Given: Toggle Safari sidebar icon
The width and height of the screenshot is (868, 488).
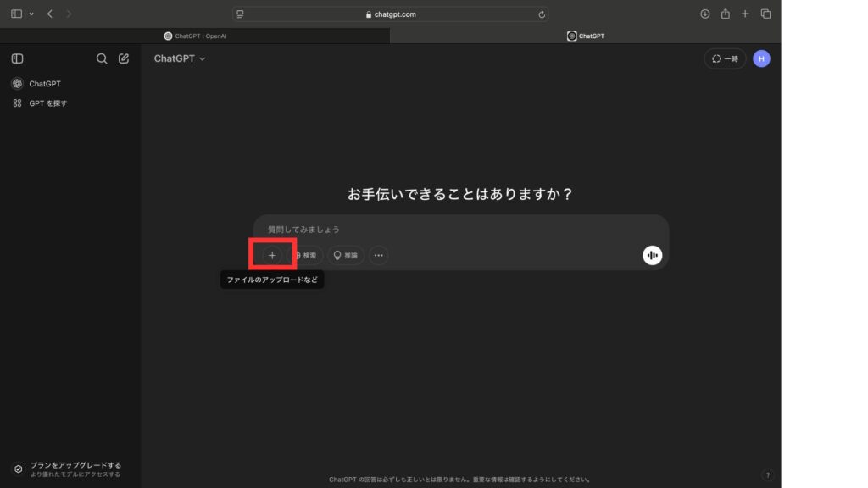Looking at the screenshot, I should 17,14.
